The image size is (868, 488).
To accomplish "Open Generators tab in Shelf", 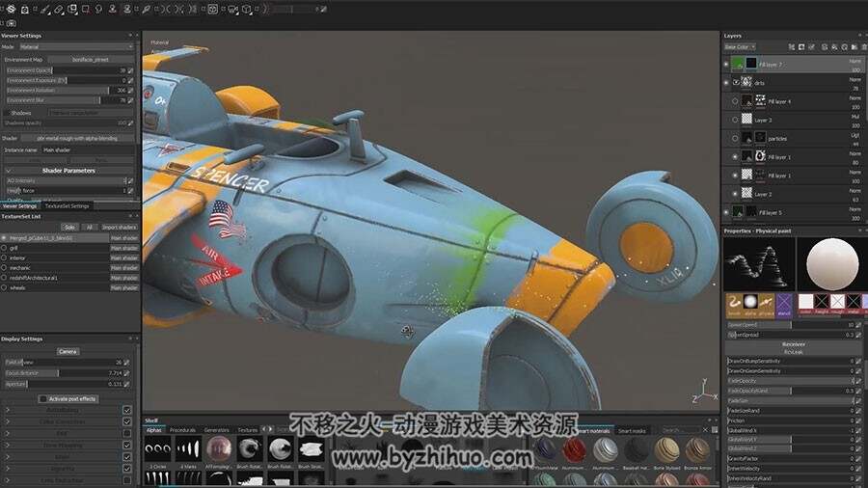I will click(216, 430).
